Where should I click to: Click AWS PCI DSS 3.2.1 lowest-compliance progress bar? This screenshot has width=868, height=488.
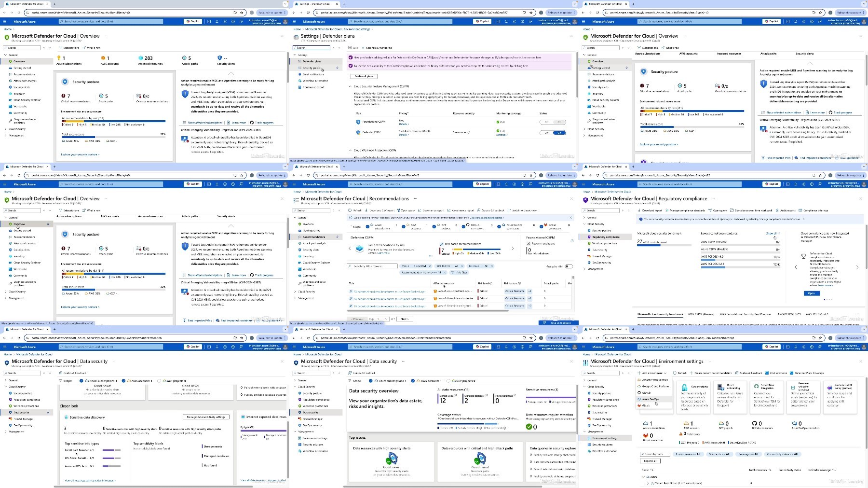(x=740, y=266)
